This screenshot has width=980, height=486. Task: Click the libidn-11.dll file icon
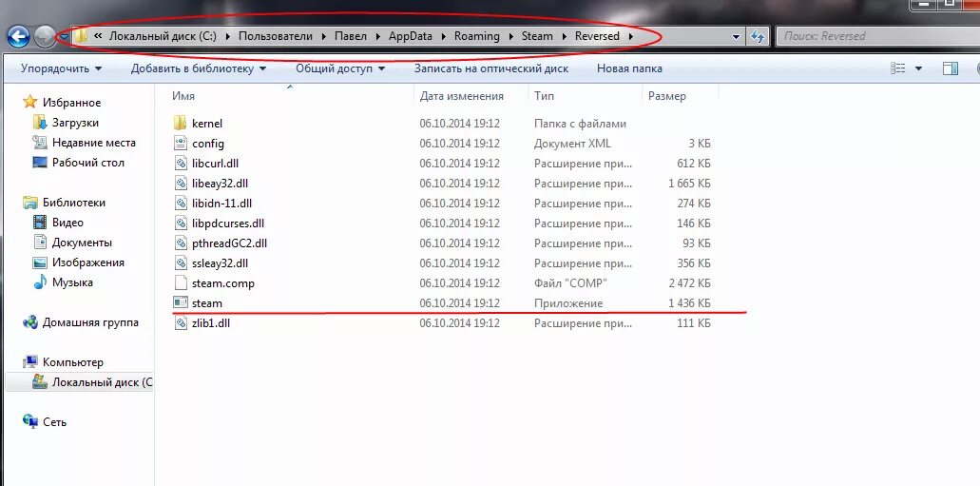pyautogui.click(x=180, y=204)
